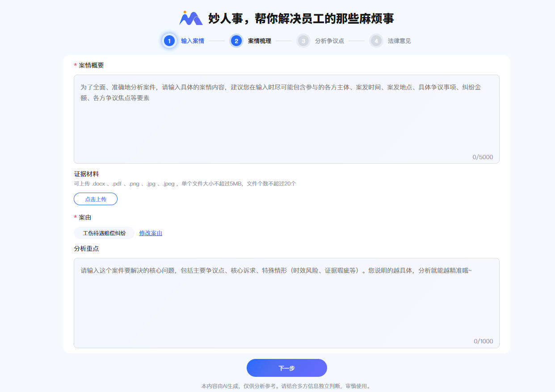Image resolution: width=555 pixels, height=392 pixels.
Task: Proceed with the 下一步 button
Action: point(287,368)
